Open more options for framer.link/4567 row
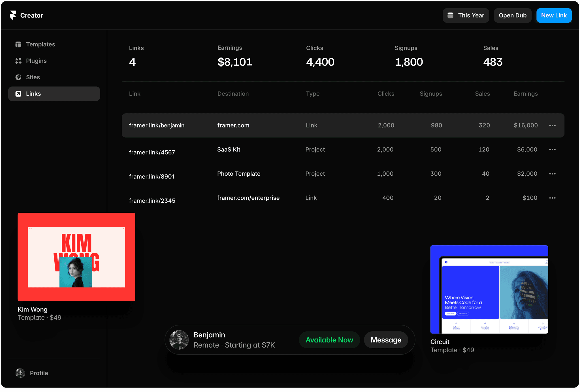The width and height of the screenshot is (580, 392). pos(552,150)
